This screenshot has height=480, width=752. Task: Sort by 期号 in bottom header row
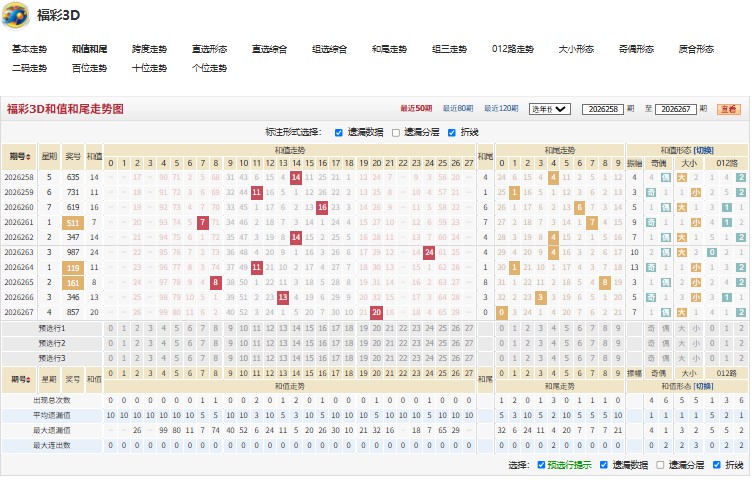[x=20, y=379]
